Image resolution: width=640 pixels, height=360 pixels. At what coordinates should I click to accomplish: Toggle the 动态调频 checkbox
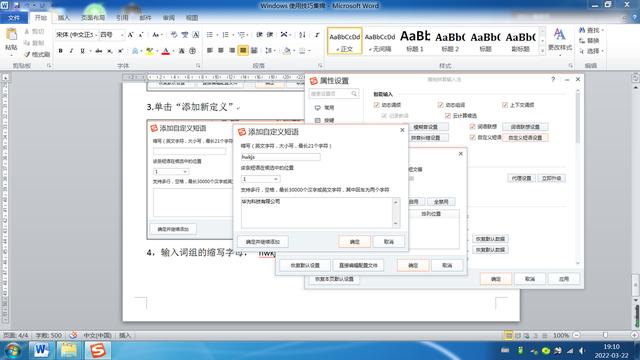click(x=376, y=105)
